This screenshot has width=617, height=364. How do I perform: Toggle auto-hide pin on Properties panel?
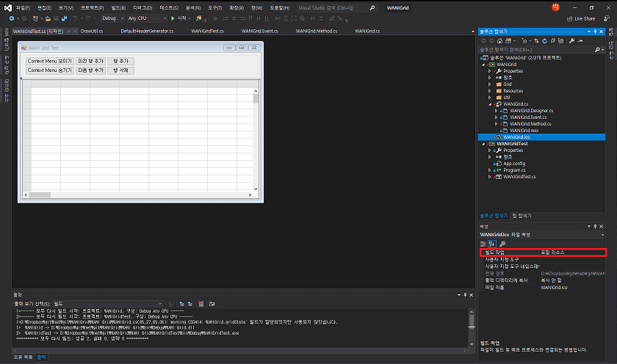point(595,227)
